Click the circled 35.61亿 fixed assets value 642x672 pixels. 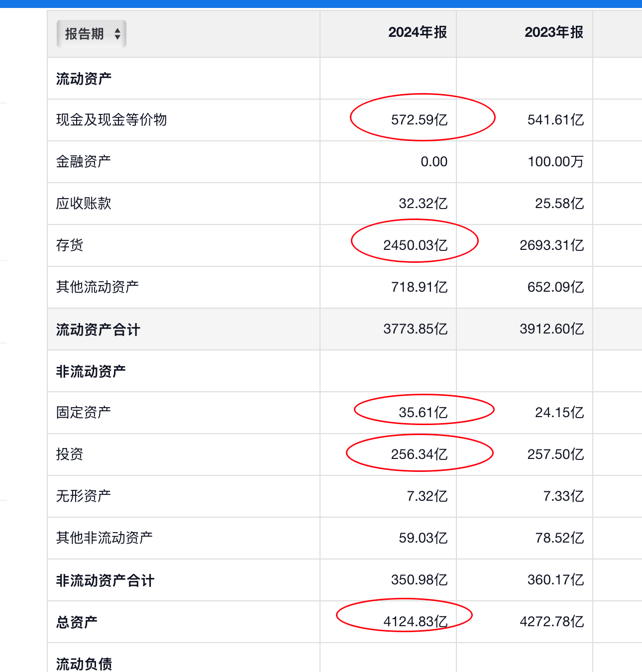[424, 413]
